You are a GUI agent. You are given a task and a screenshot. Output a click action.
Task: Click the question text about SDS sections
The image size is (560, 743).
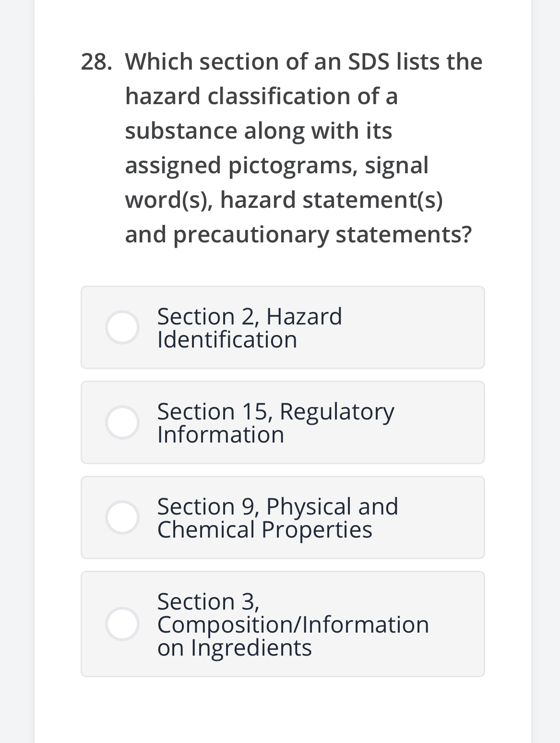298,147
